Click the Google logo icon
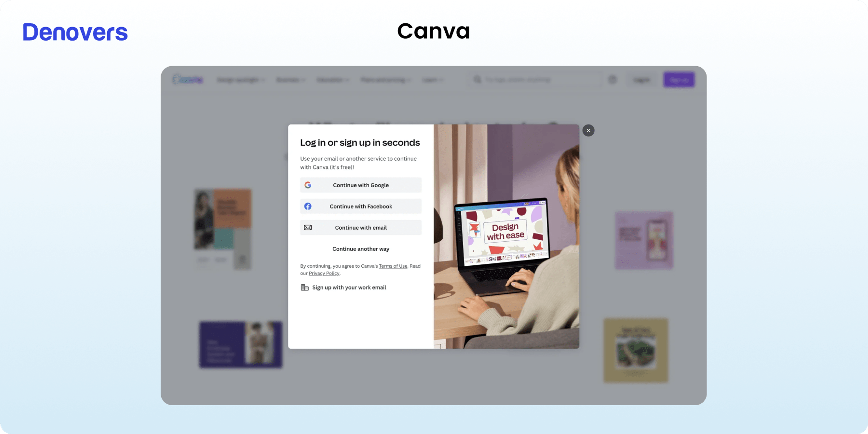Screen dimensions: 868x434 308,185
